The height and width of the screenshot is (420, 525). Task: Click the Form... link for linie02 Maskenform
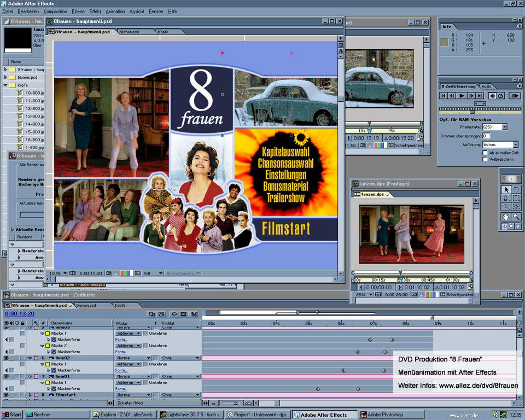(x=121, y=370)
